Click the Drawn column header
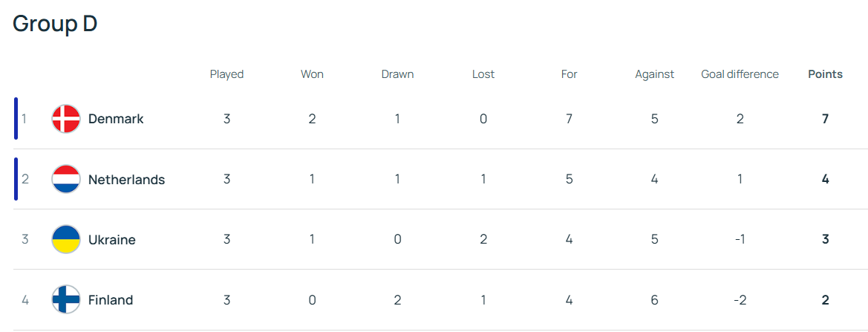This screenshot has width=868, height=332. (397, 74)
